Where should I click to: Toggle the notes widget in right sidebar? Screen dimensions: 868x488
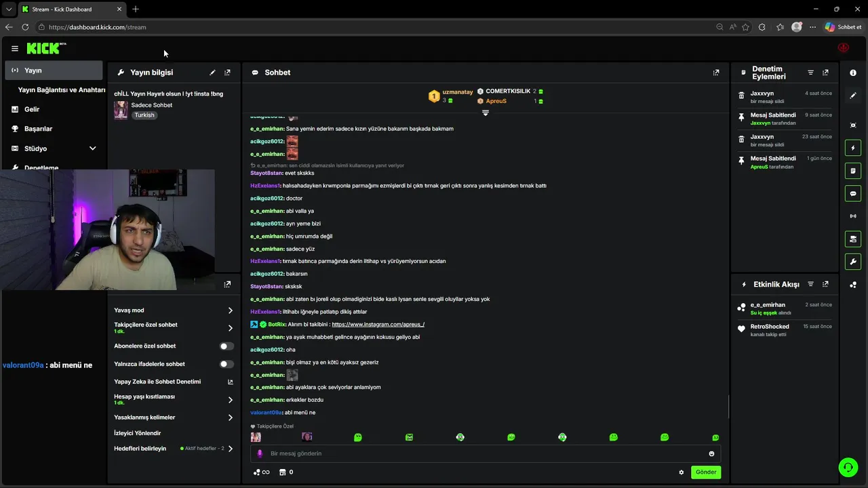[853, 171]
